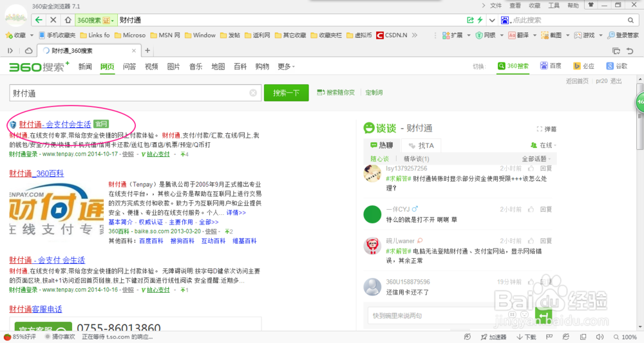Open a new tab with the plus button
The width and height of the screenshot is (644, 343).
[147, 50]
